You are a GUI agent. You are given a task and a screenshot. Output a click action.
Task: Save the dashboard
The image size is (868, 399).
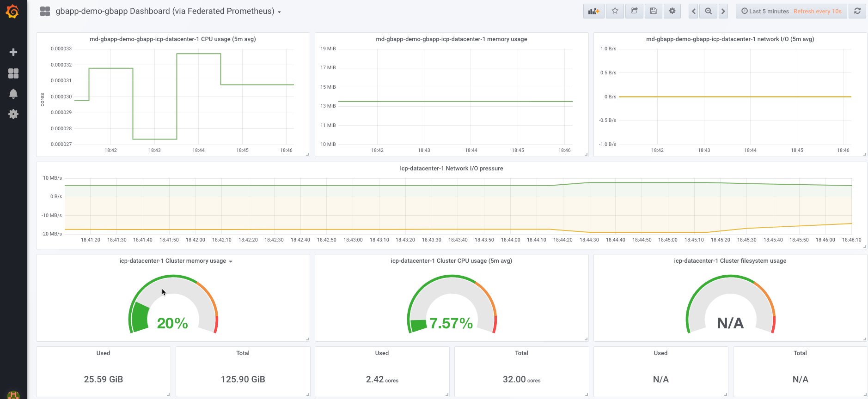[653, 11]
